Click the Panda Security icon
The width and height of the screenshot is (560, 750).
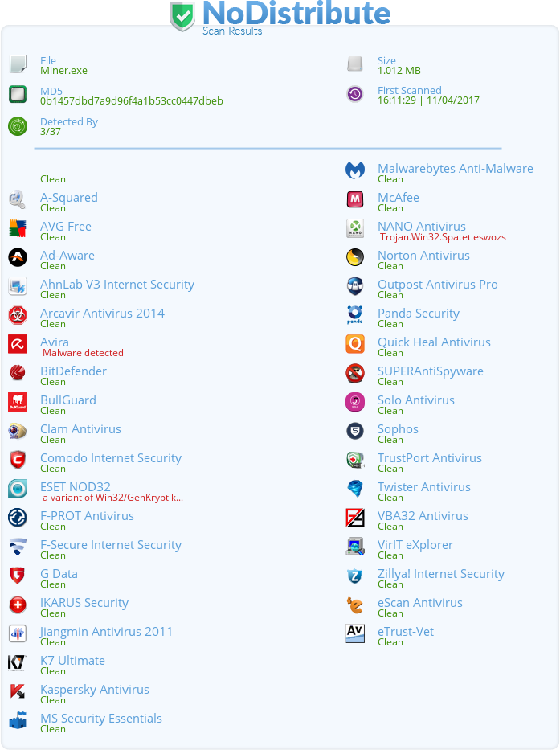point(355,315)
